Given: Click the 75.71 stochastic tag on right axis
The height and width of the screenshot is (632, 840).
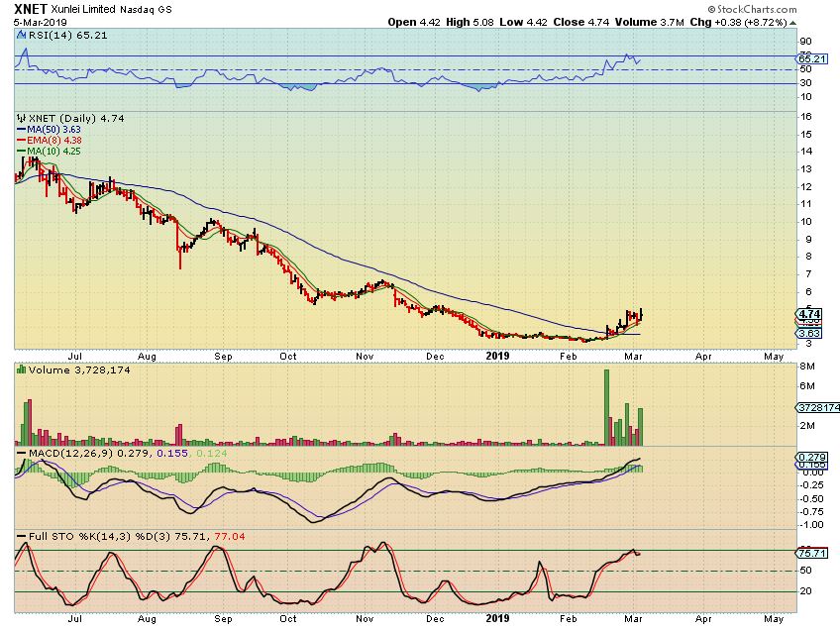Looking at the screenshot, I should click(x=812, y=554).
